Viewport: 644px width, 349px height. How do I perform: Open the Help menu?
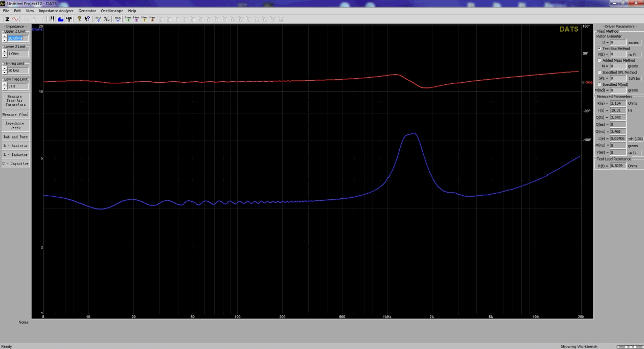tap(132, 11)
